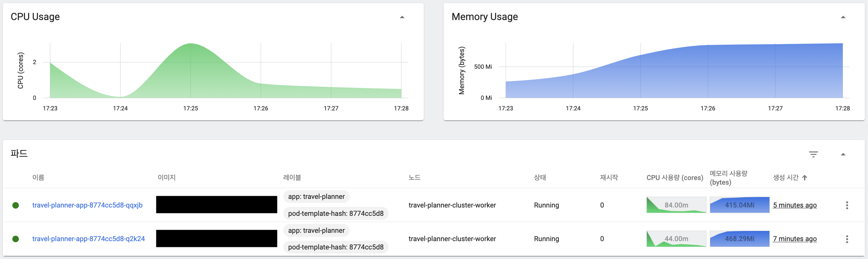868x259 pixels.
Task: Collapse the Memory Usage card
Action: pyautogui.click(x=843, y=17)
